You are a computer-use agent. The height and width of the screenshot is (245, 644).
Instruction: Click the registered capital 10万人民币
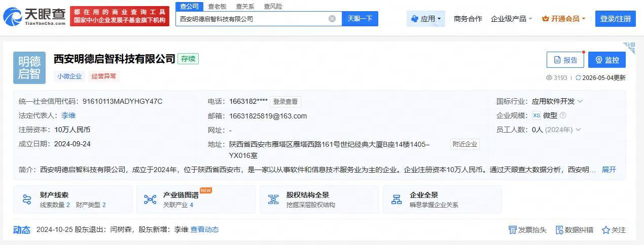72,130
